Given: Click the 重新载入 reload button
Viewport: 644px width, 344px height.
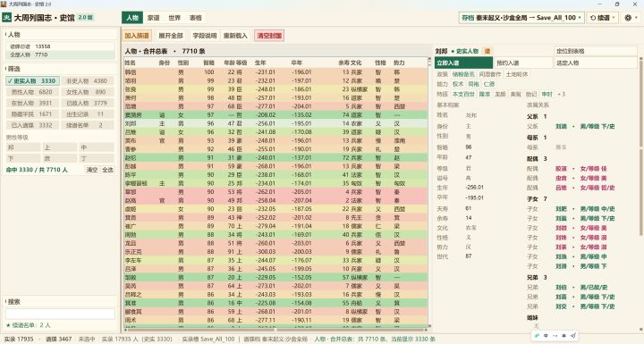Looking at the screenshot, I should coord(235,36).
